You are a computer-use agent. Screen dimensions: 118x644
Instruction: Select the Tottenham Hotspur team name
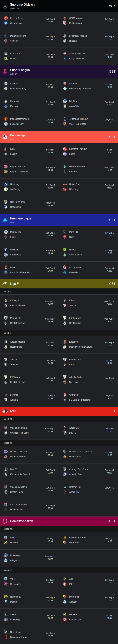pos(78,119)
